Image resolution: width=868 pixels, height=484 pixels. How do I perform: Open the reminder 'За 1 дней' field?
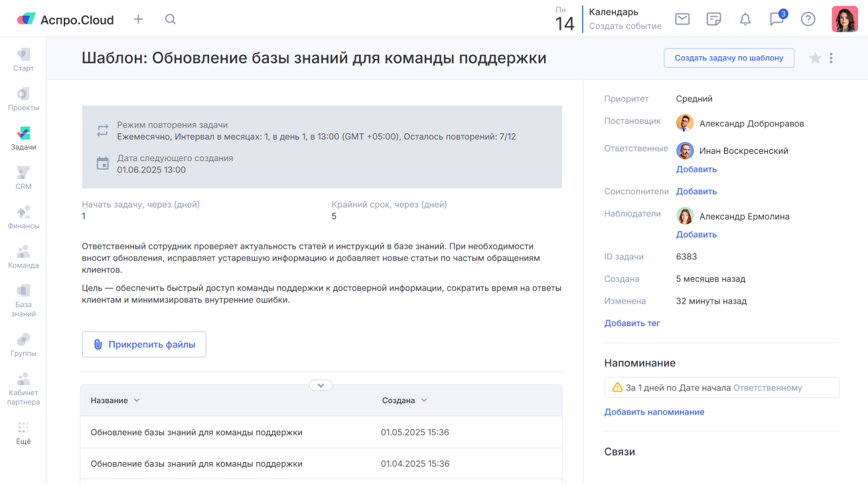tap(721, 388)
